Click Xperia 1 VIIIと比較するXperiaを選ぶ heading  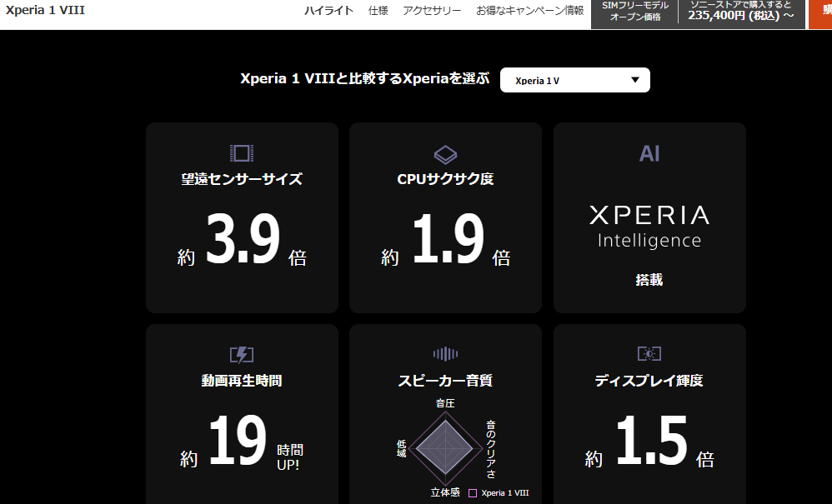[365, 78]
